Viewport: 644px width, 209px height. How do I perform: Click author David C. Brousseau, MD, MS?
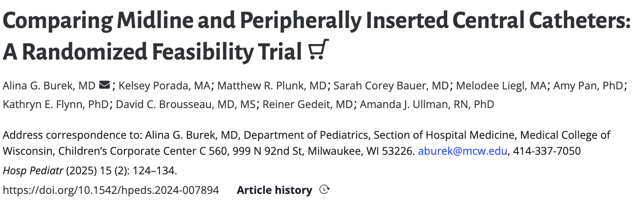pyautogui.click(x=187, y=104)
